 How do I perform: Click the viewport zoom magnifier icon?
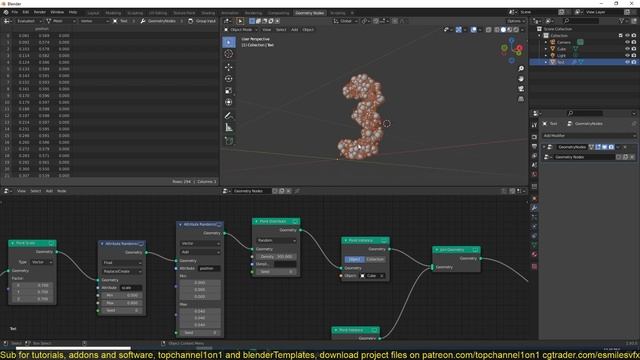coord(521,69)
